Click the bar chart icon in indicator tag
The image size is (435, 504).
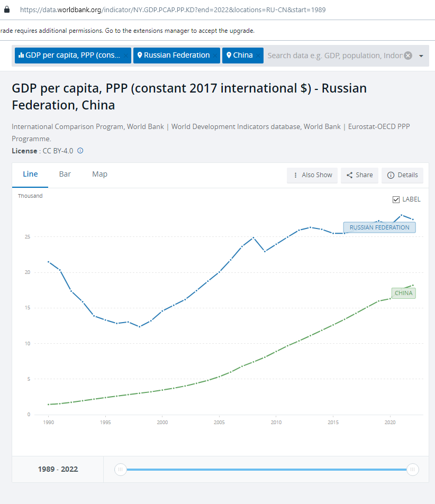21,55
